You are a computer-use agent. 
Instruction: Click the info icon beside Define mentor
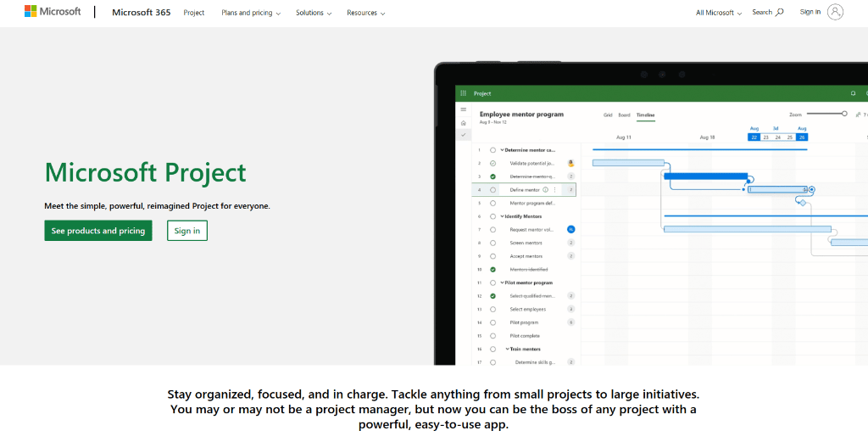[545, 190]
